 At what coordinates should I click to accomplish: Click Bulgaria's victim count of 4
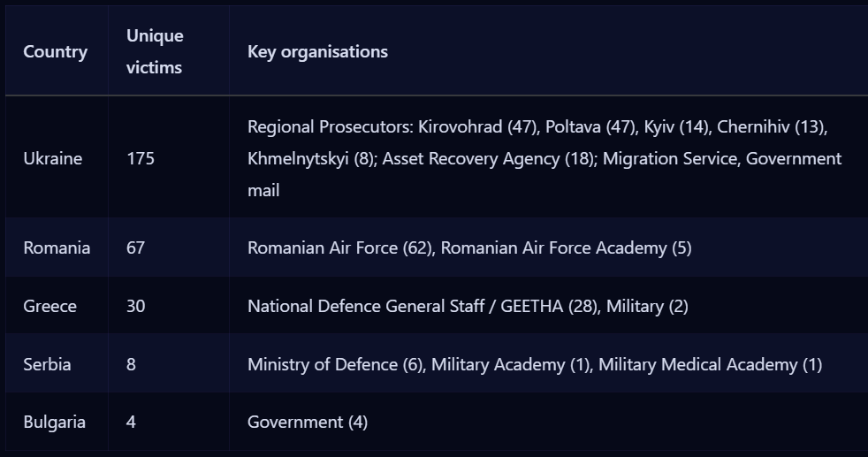(131, 422)
